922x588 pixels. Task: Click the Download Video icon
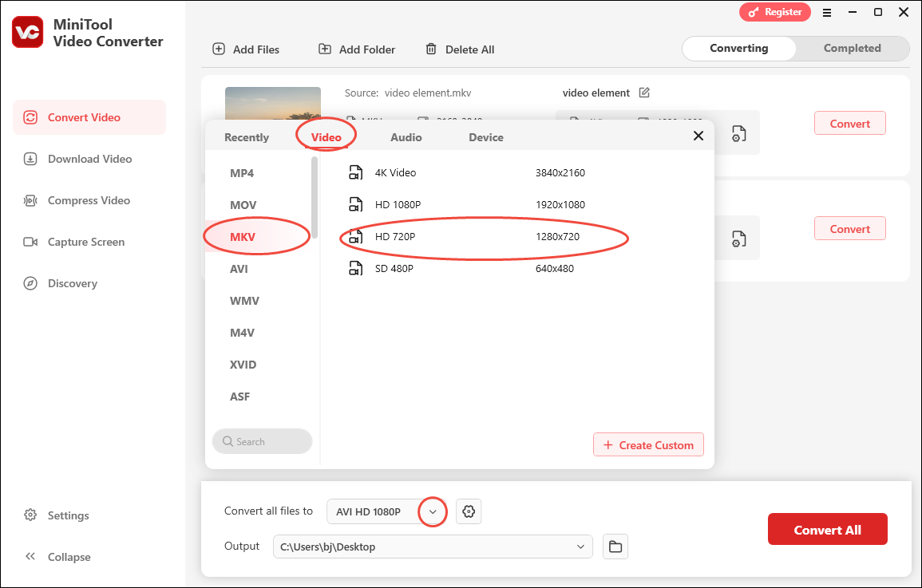point(30,159)
